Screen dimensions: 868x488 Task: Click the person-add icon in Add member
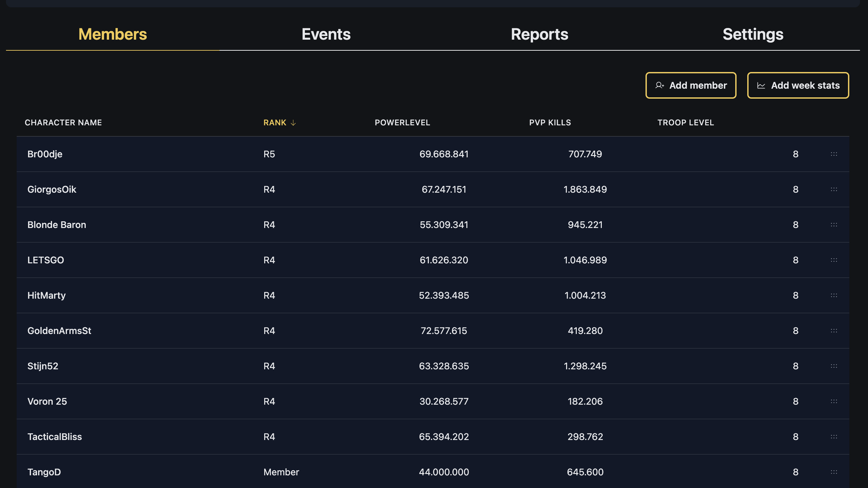659,85
